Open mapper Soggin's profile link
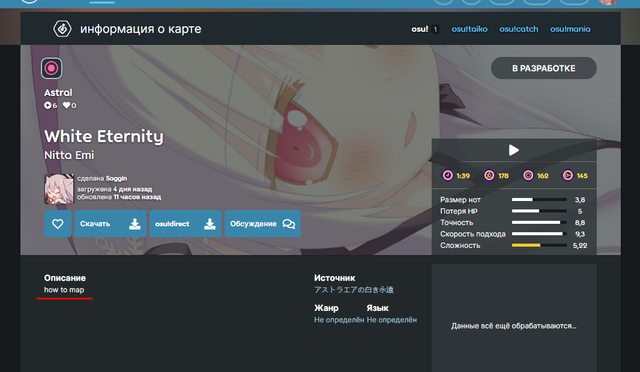The image size is (640, 372). point(116,178)
